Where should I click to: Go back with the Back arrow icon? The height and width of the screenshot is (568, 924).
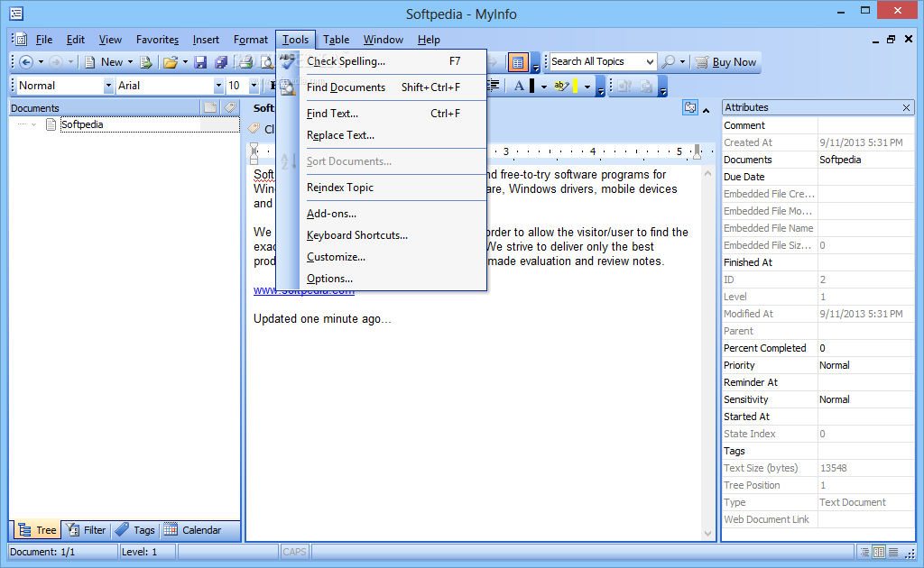pos(26,62)
